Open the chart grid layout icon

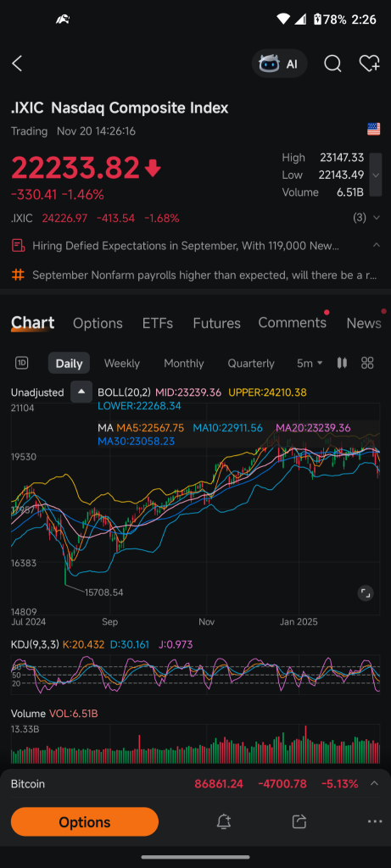367,363
